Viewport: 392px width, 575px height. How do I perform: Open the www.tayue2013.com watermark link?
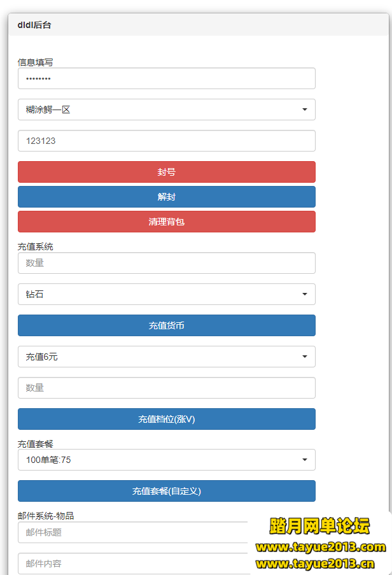click(320, 547)
